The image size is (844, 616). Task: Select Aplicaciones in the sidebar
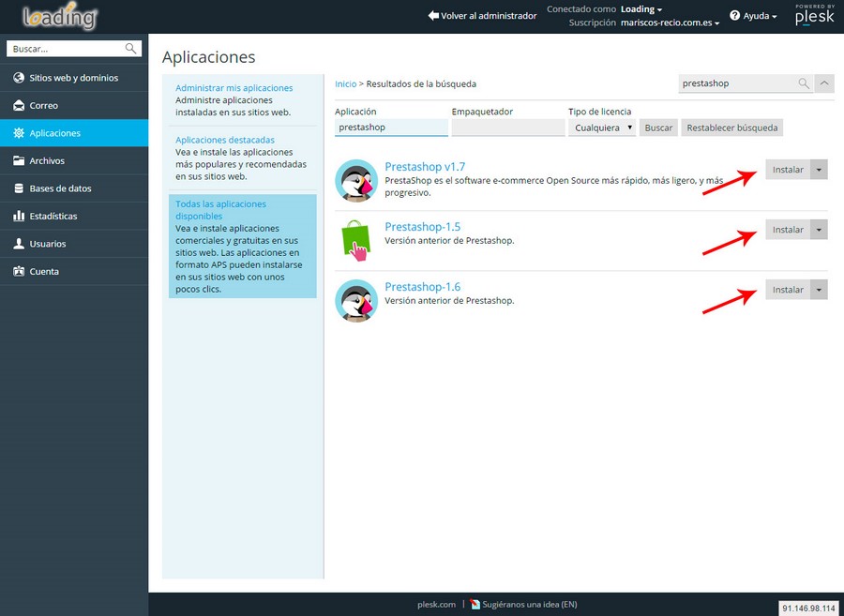tap(74, 133)
